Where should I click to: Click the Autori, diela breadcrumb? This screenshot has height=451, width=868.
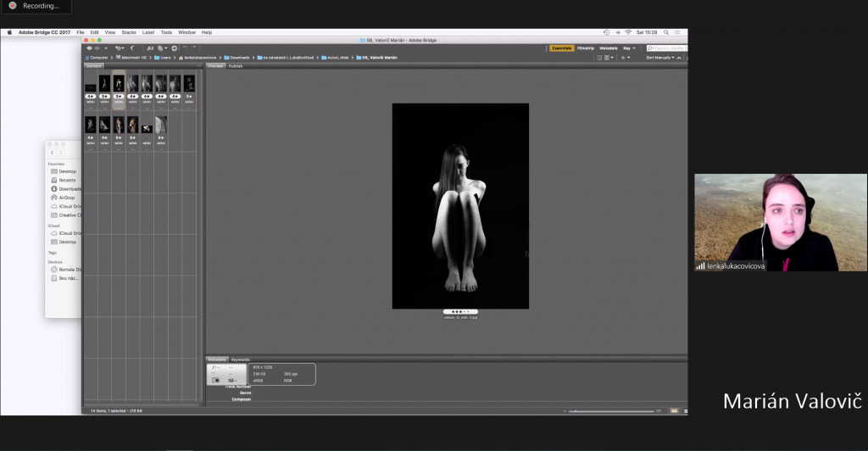coord(335,58)
